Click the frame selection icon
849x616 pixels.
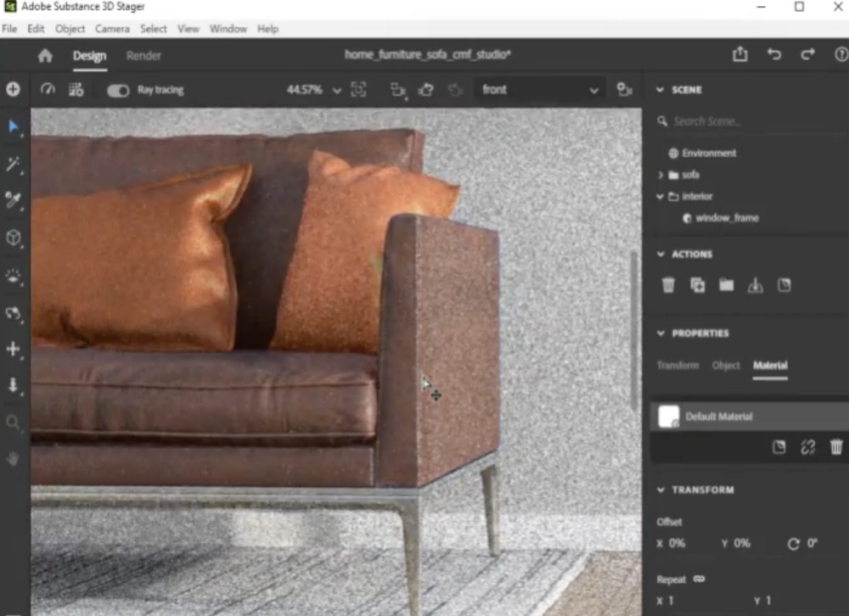coord(358,89)
